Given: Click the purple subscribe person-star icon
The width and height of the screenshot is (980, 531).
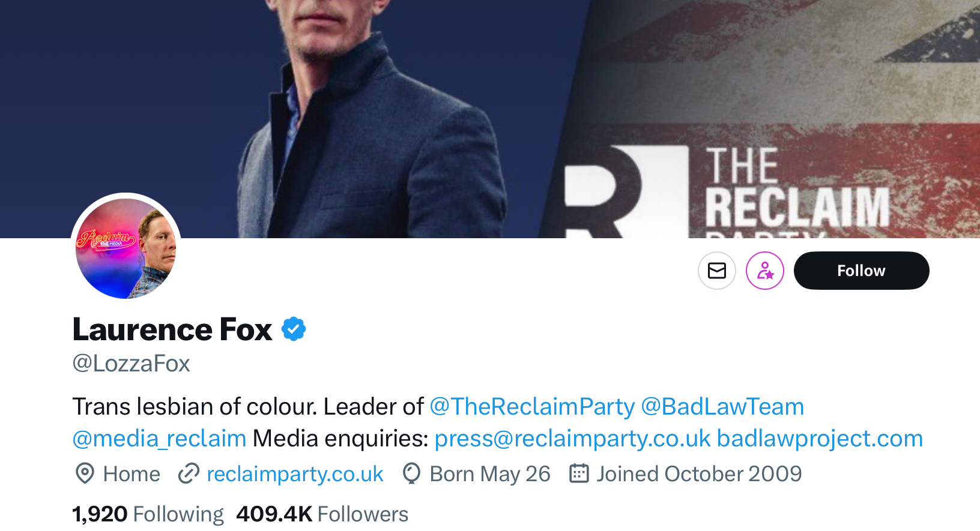Looking at the screenshot, I should tap(765, 271).
